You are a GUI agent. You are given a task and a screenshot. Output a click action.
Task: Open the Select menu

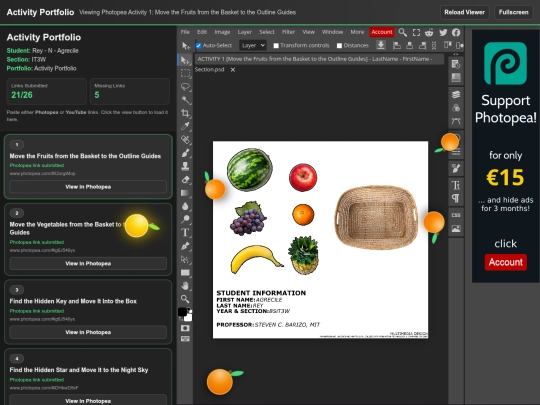tap(267, 32)
